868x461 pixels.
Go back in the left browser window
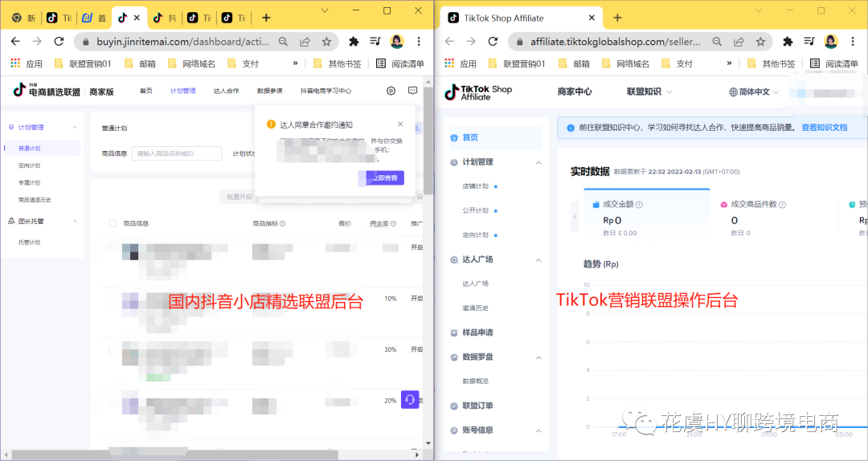click(15, 42)
